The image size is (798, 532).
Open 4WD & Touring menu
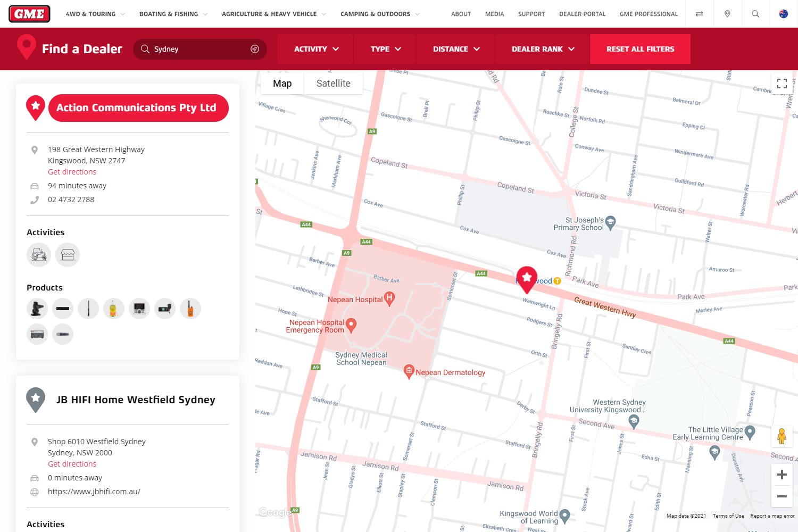[x=95, y=14]
